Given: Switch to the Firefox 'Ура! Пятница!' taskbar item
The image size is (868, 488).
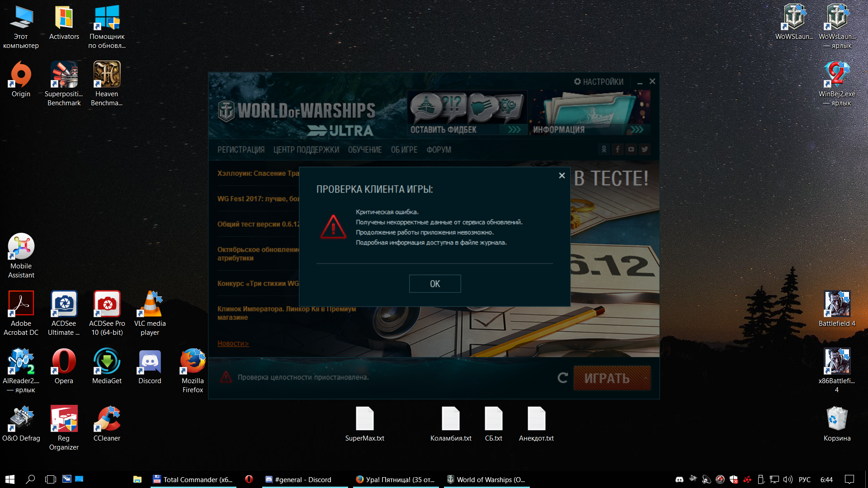Looking at the screenshot, I should click(x=395, y=479).
